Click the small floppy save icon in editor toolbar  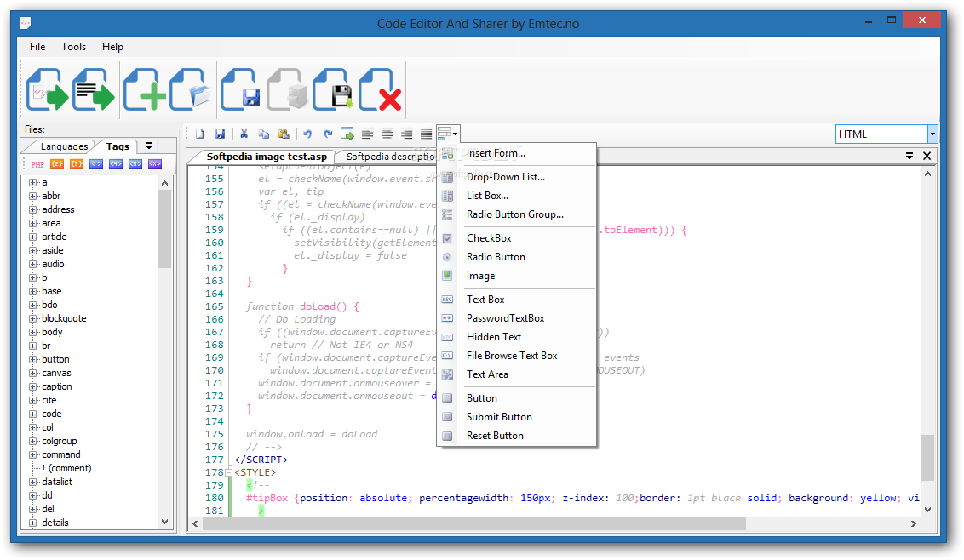coord(220,134)
